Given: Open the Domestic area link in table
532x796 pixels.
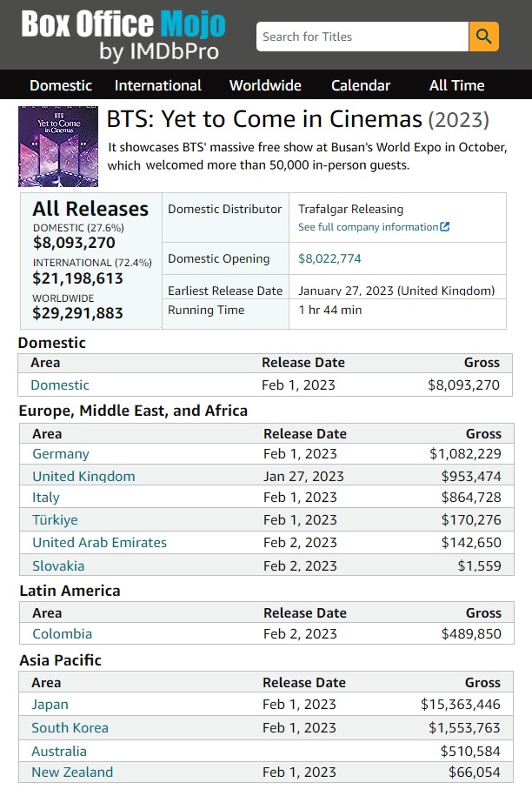Looking at the screenshot, I should point(60,385).
